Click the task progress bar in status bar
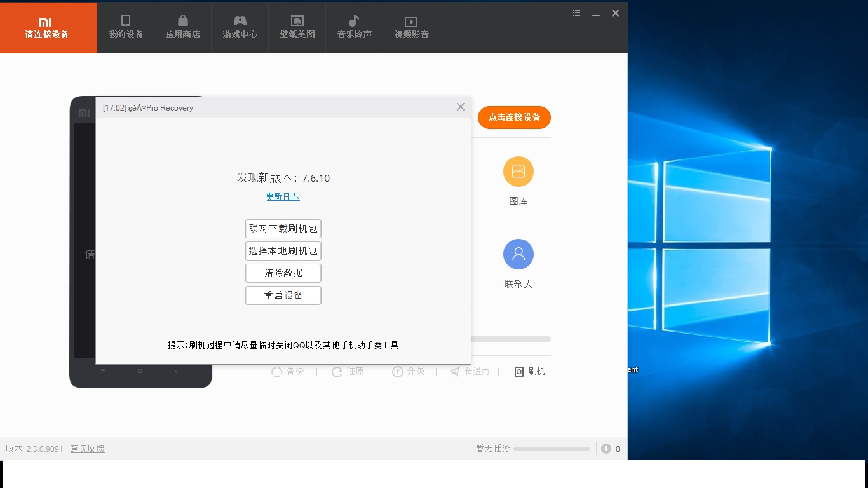Viewport: 868px width, 488px height. click(551, 449)
